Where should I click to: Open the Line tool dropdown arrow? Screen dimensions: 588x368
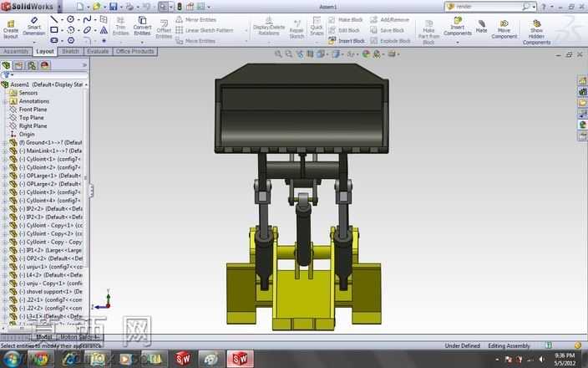62,19
